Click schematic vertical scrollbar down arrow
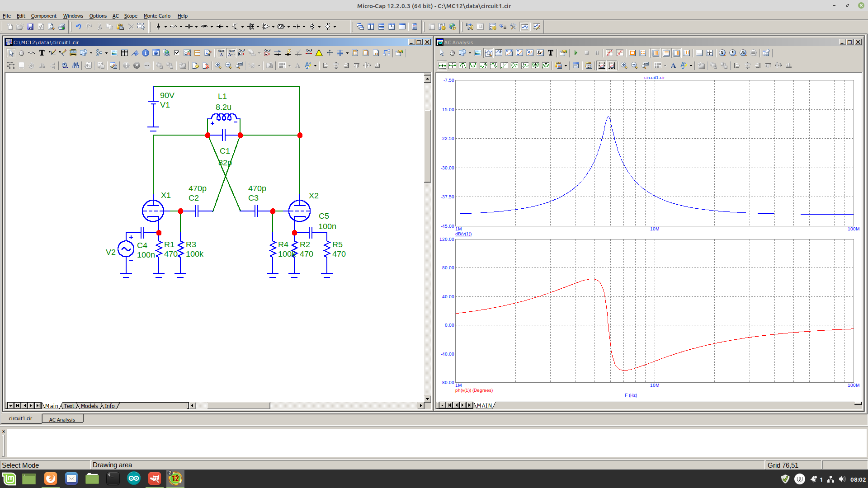This screenshot has height=488, width=868. (427, 399)
